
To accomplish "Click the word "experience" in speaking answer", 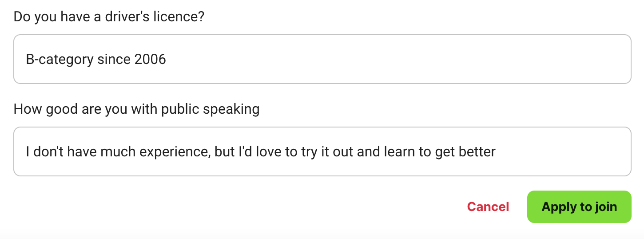I will 174,152.
